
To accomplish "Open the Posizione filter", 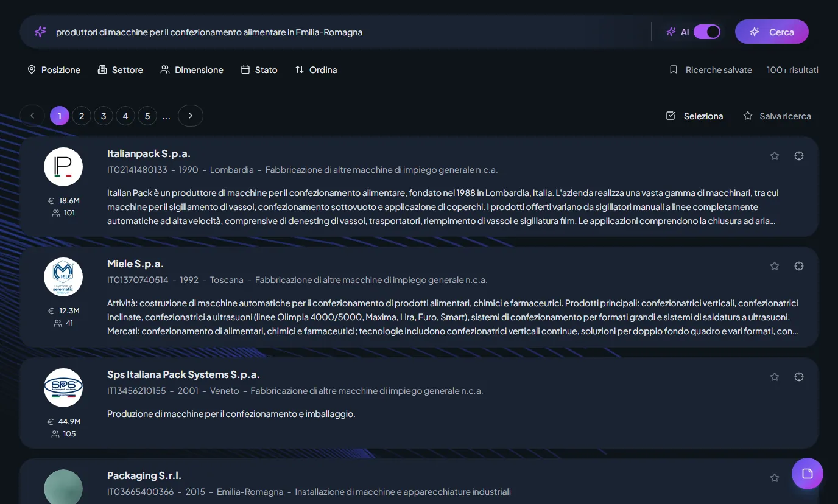I will (x=54, y=70).
